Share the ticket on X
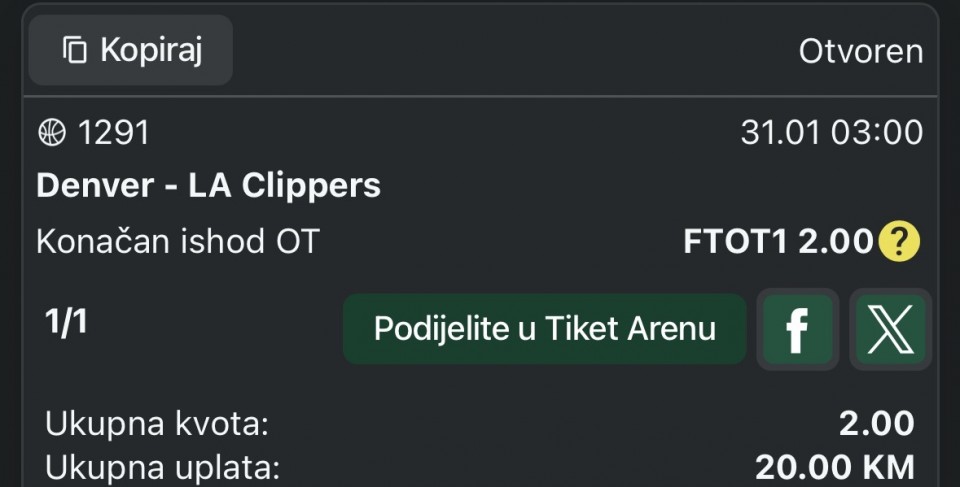960x487 pixels. (x=890, y=329)
